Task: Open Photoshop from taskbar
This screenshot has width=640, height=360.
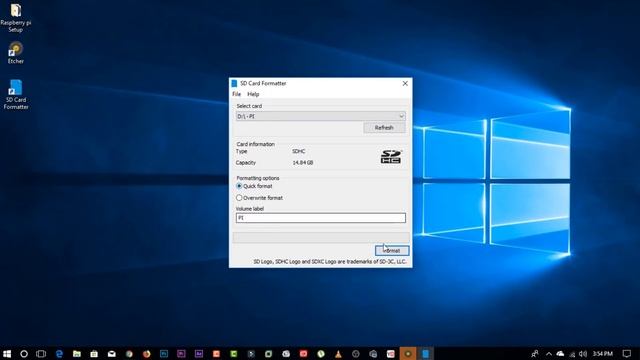Action: (164, 353)
